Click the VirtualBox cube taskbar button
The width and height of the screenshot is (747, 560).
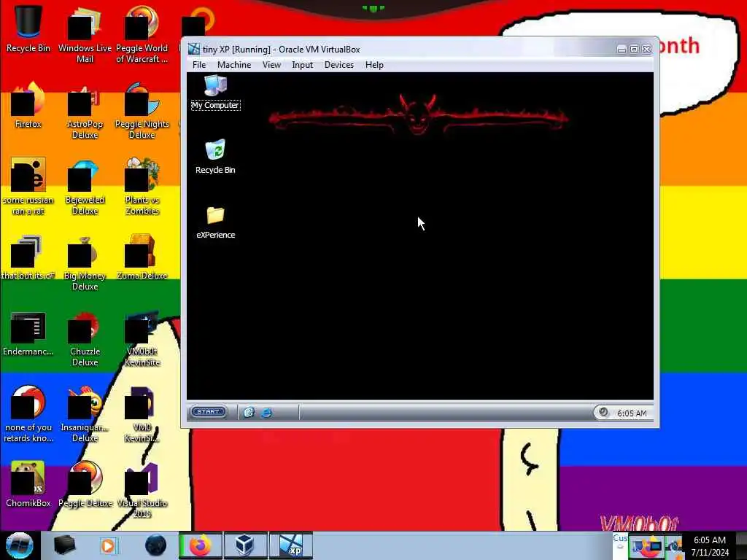(245, 545)
